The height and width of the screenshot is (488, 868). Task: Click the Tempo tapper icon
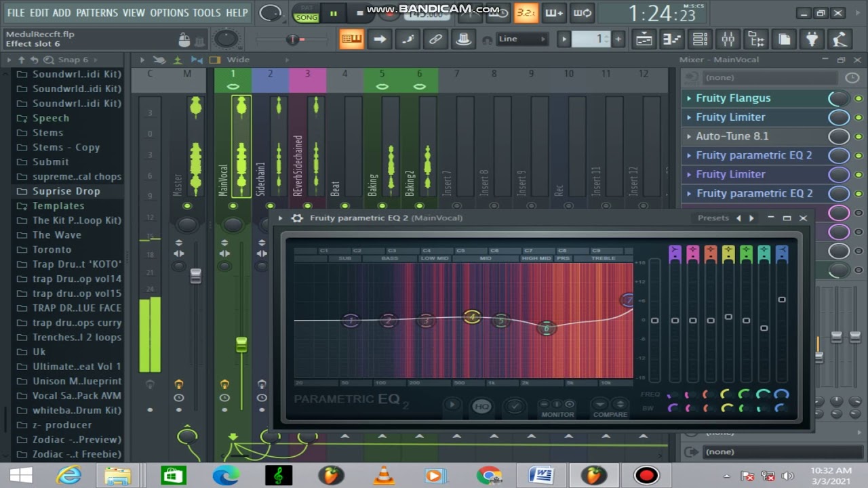(840, 39)
